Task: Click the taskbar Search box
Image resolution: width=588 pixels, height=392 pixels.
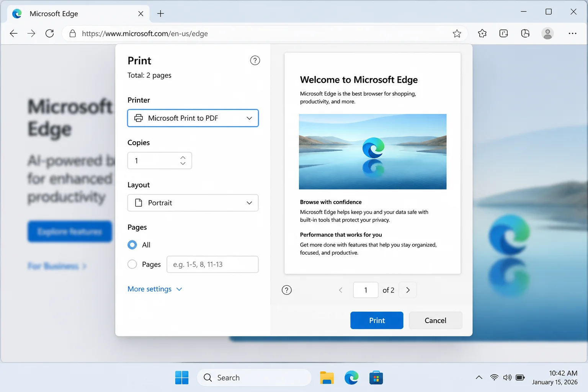Action: pyautogui.click(x=254, y=377)
